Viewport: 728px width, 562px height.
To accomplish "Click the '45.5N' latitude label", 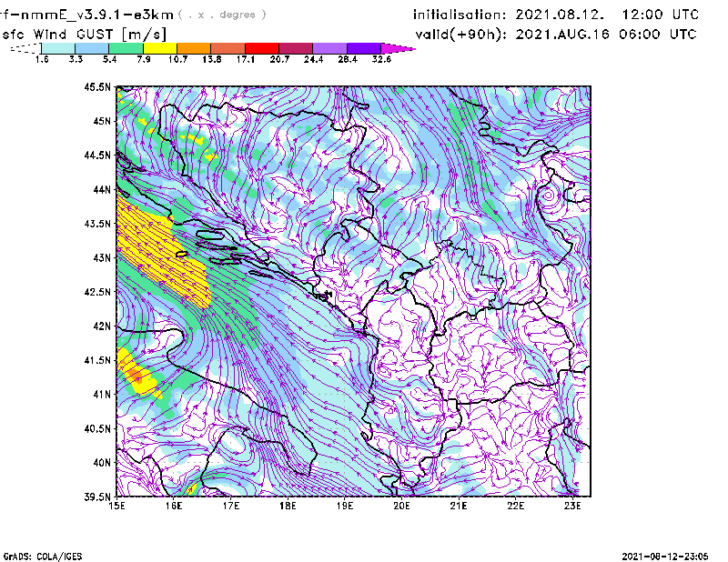I will coord(97,87).
